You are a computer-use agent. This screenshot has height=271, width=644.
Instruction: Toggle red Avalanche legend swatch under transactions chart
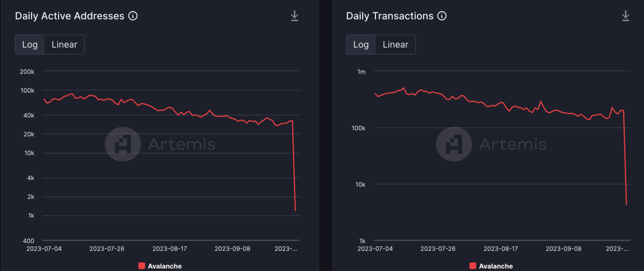tap(473, 266)
